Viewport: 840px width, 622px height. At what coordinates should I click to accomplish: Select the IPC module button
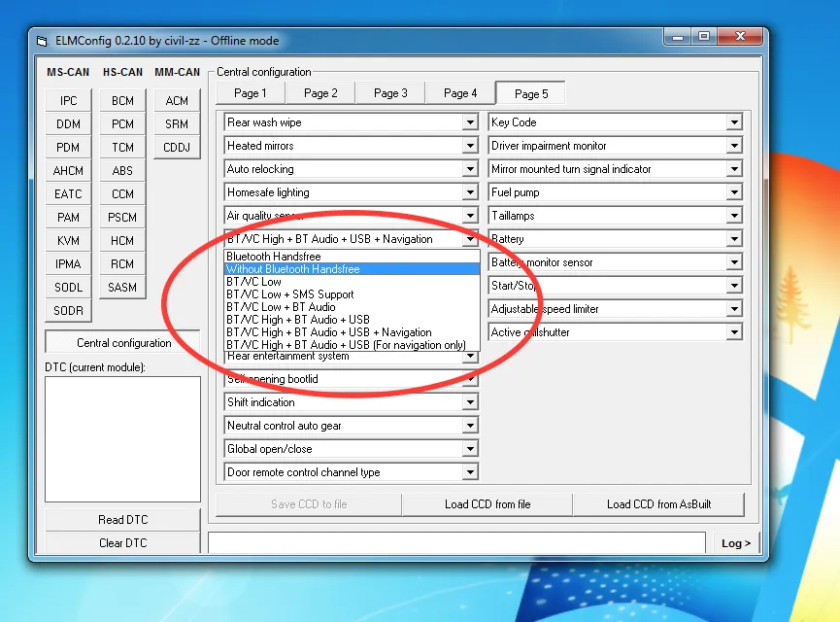pyautogui.click(x=68, y=100)
